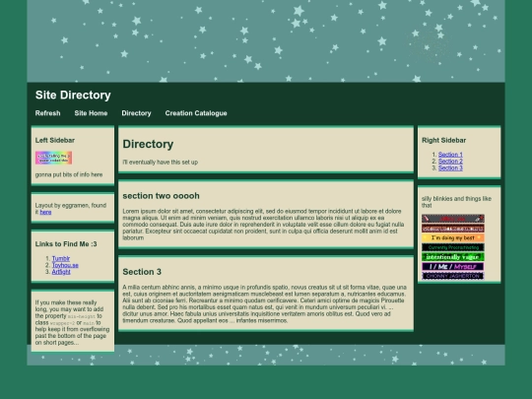532x399 pixels.
Task: Jump to Section 3 link
Action: (x=450, y=167)
